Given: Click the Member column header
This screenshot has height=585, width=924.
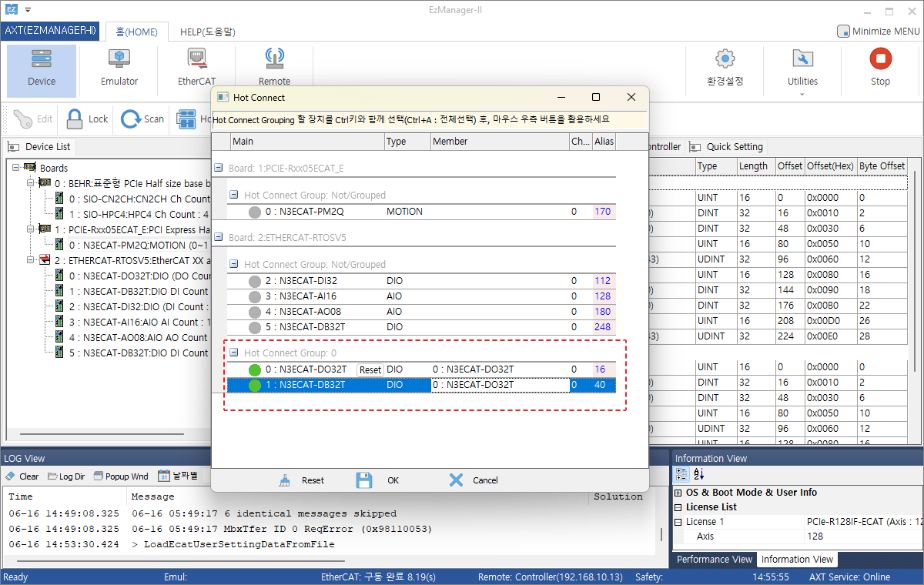Looking at the screenshot, I should [499, 142].
